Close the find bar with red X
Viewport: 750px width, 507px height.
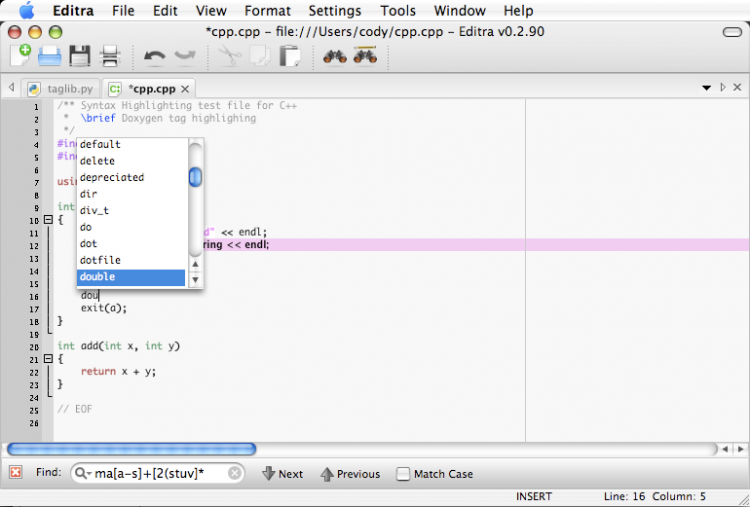15,473
